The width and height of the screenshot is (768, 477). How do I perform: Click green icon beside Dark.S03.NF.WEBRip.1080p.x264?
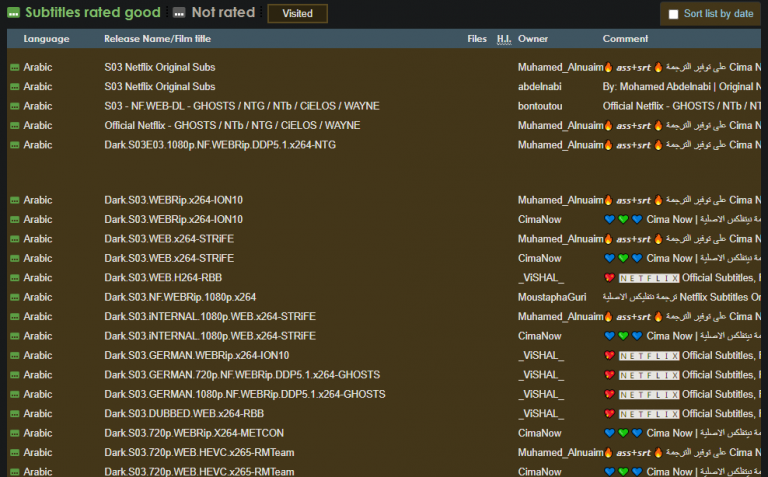tap(15, 297)
